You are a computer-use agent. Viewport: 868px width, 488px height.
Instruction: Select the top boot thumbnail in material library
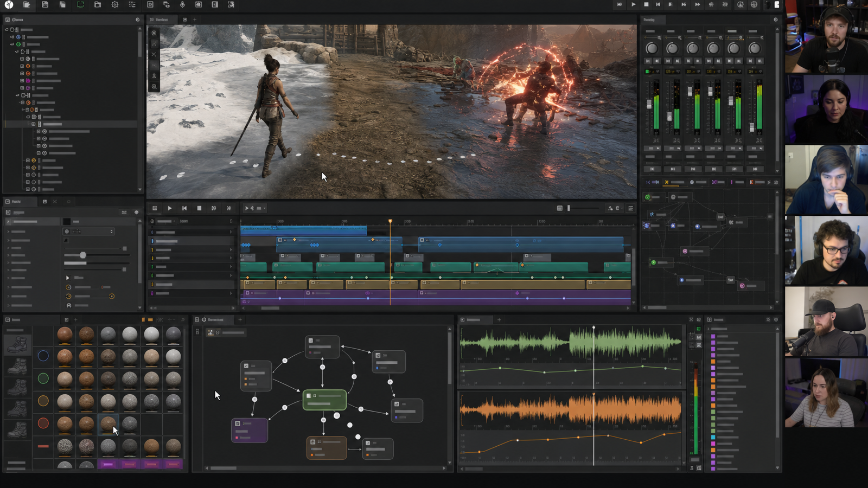[x=17, y=345]
